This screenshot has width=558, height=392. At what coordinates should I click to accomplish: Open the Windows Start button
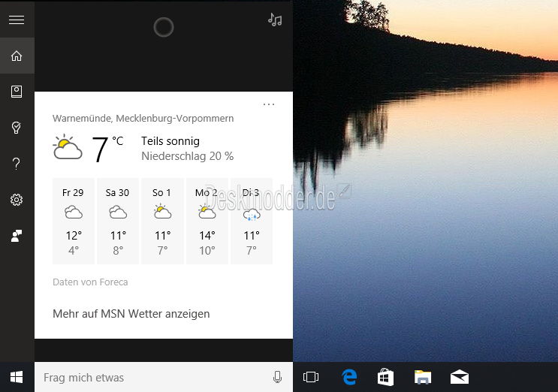17,377
